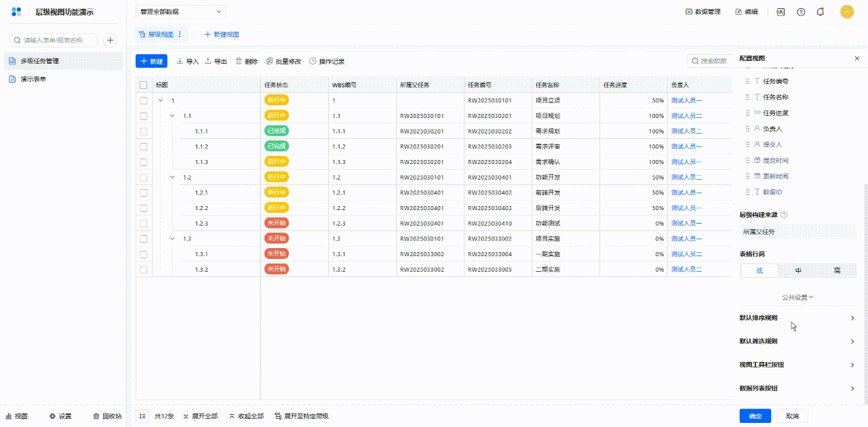Click the 新建视图 tab
This screenshot has width=868, height=427.
pyautogui.click(x=222, y=35)
